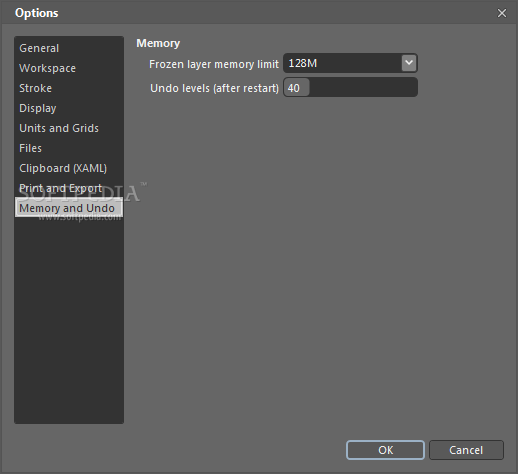The height and width of the screenshot is (474, 518).
Task: Confirm options with OK button
Action: [x=385, y=450]
